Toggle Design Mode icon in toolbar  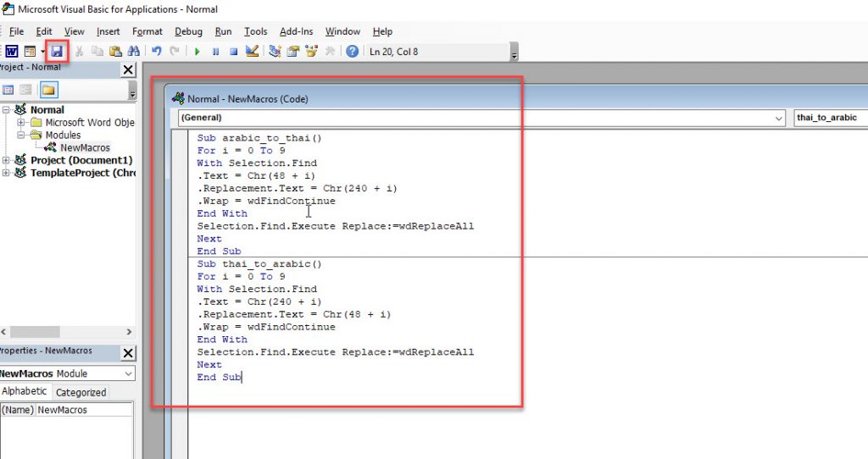[252, 52]
